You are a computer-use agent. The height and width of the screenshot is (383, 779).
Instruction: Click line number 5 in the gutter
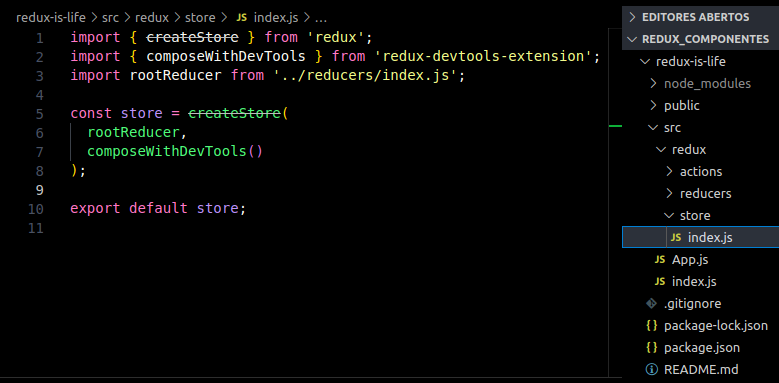click(x=39, y=114)
